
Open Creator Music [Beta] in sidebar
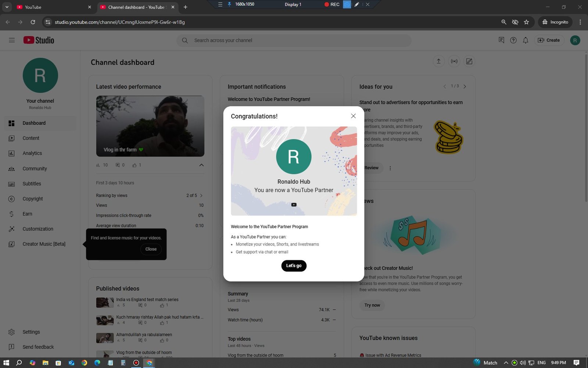coord(40,244)
